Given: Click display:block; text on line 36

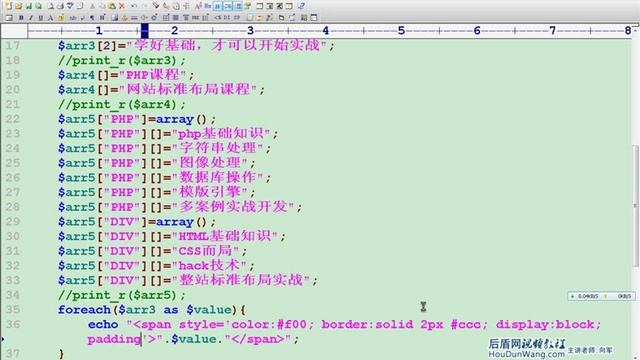Looking at the screenshot, I should tap(548, 324).
